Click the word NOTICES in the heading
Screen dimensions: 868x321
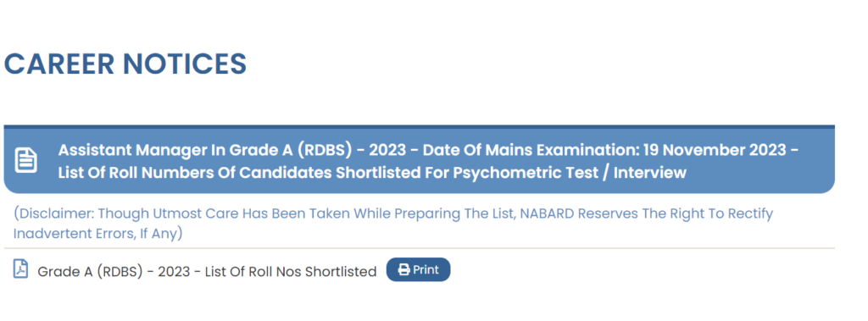185,64
